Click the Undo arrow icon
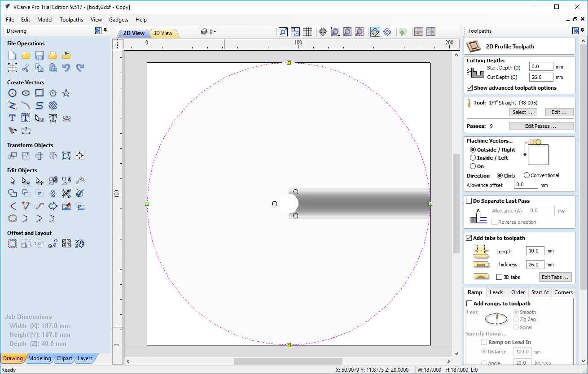The width and height of the screenshot is (588, 374). (66, 68)
